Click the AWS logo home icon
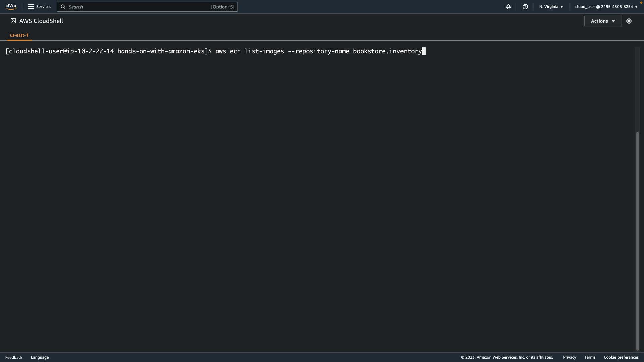This screenshot has height=362, width=644. (x=11, y=7)
